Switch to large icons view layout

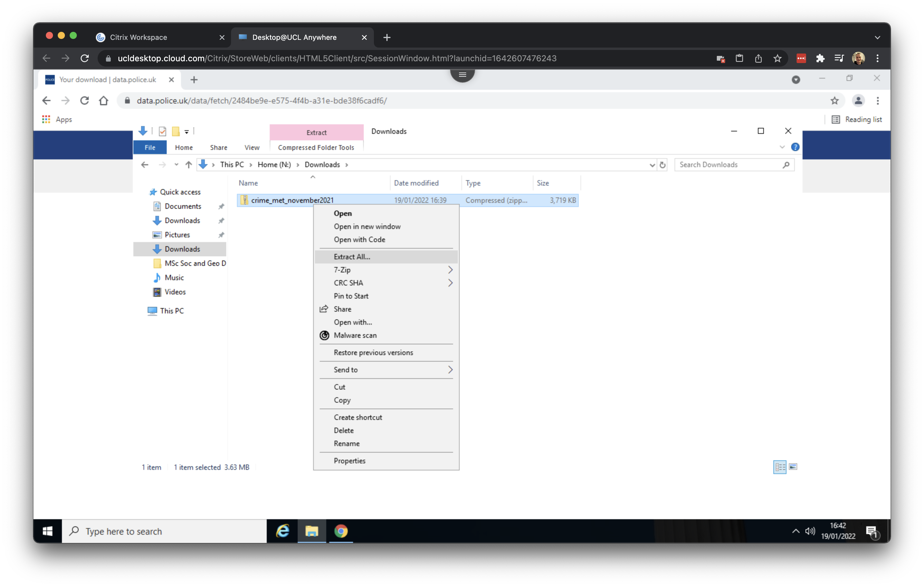click(x=793, y=467)
